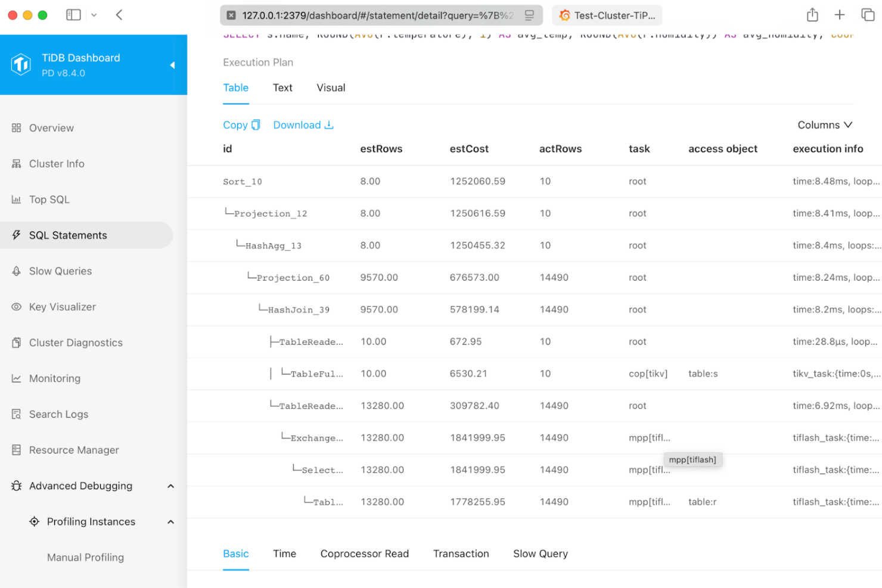Switch to the Visual execution plan tab

[330, 88]
